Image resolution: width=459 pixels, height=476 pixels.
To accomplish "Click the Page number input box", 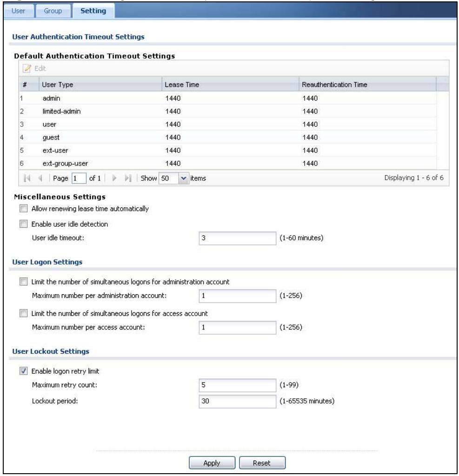I will 79,178.
